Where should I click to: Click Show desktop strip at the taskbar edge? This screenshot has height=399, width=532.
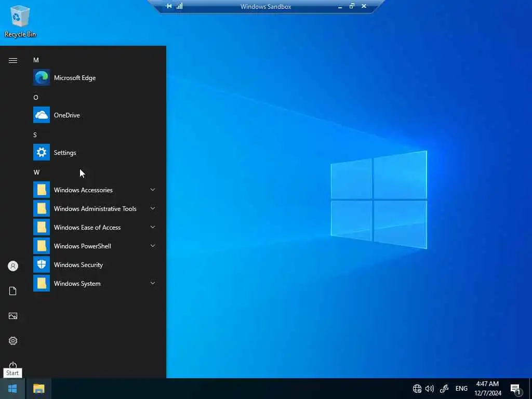coord(530,389)
